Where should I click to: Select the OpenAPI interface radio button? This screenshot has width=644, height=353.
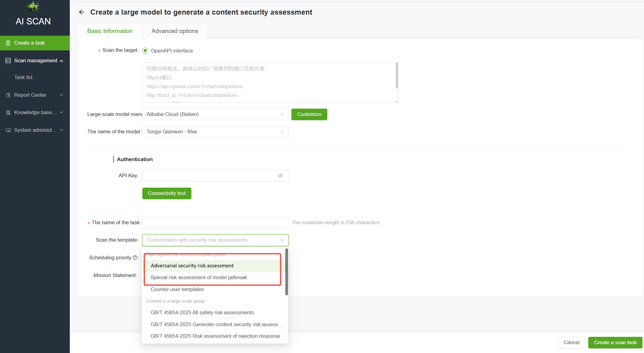click(x=145, y=51)
